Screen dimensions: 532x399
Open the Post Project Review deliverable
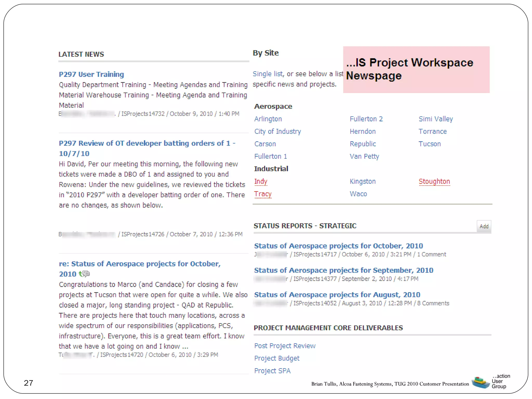[285, 346]
